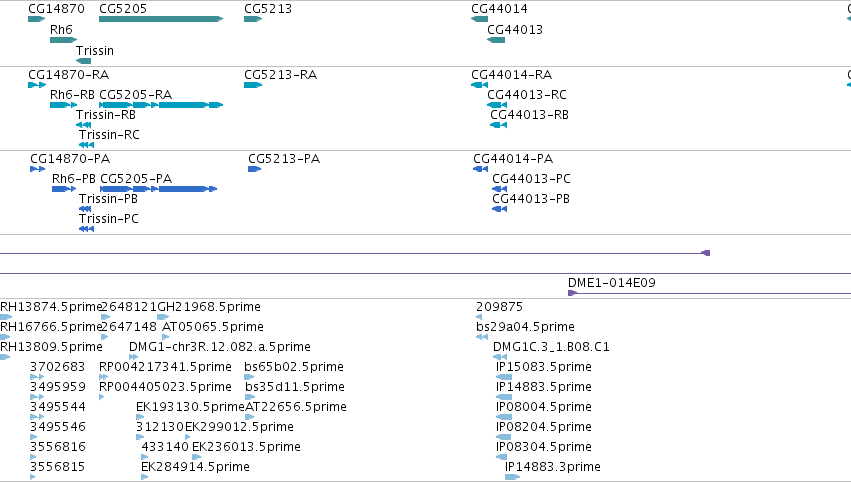Screen dimensions: 851x482
Task: Open the CG14870-PA protein label
Action: coord(70,158)
